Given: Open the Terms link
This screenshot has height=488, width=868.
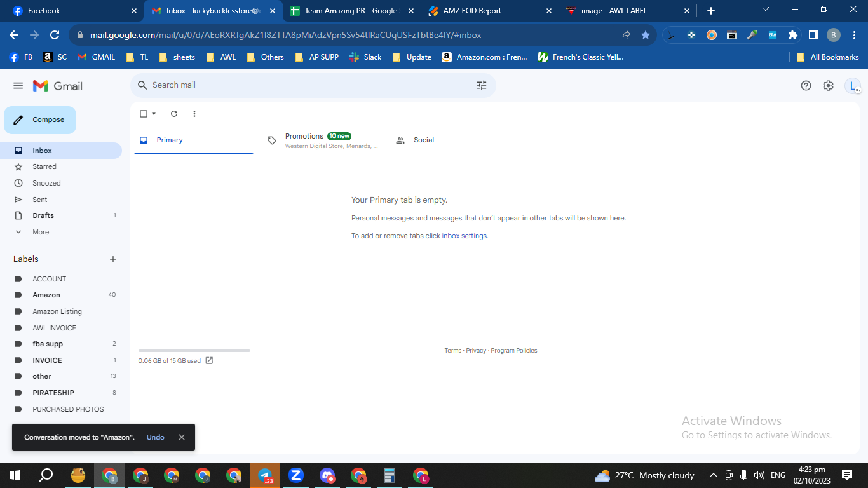Looking at the screenshot, I should (453, 351).
